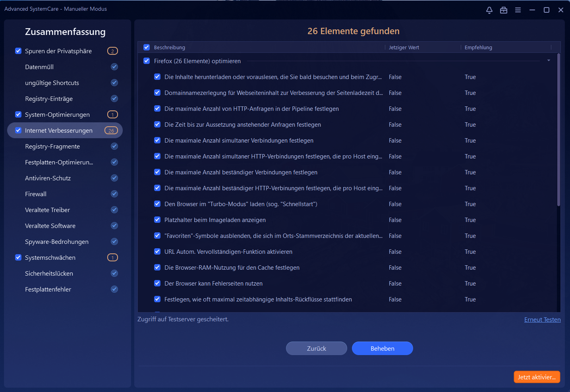This screenshot has width=570, height=392.
Task: Open Datenmüll section in sidebar
Action: point(39,67)
